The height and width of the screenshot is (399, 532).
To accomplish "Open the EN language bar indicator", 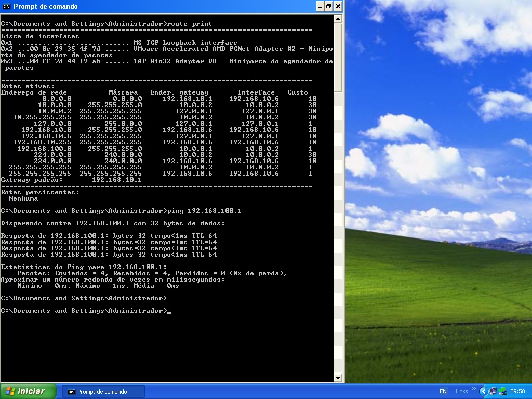I will tap(443, 391).
